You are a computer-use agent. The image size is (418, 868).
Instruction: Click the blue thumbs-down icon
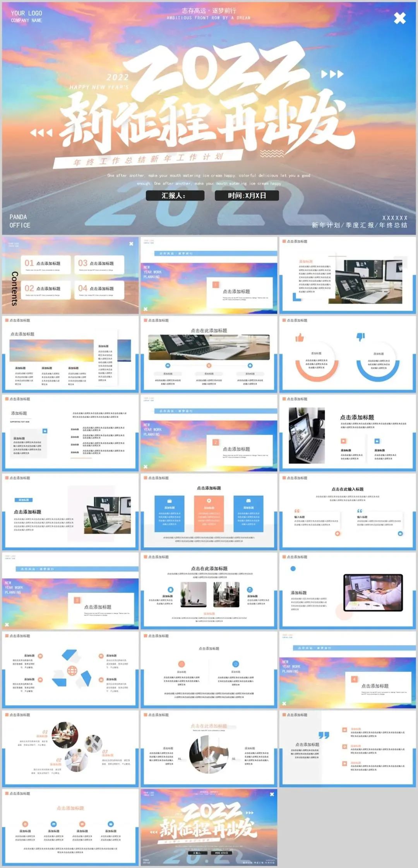[361, 337]
